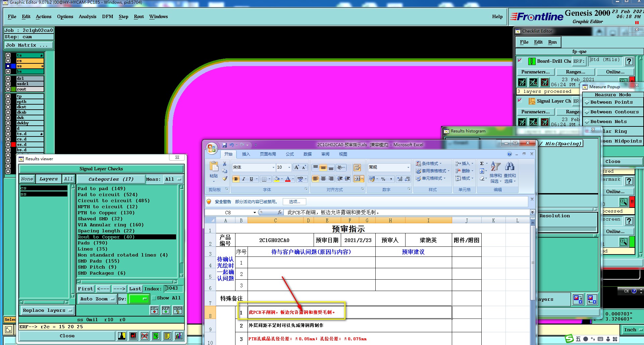Click increase font size icon in Excel
Screen dimensions: 644x345
(x=297, y=167)
